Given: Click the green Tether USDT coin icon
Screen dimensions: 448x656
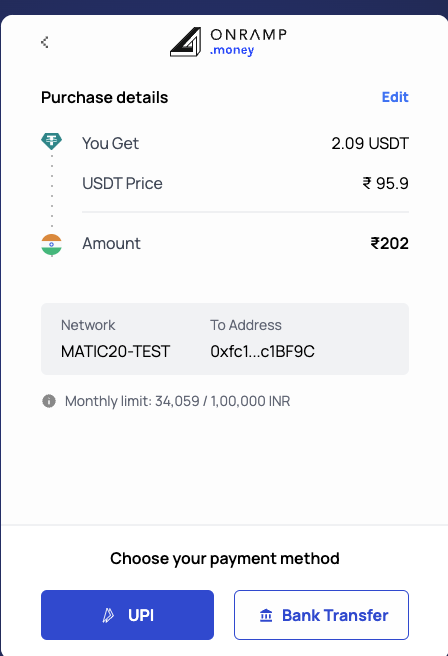Looking at the screenshot, I should click(x=51, y=141).
